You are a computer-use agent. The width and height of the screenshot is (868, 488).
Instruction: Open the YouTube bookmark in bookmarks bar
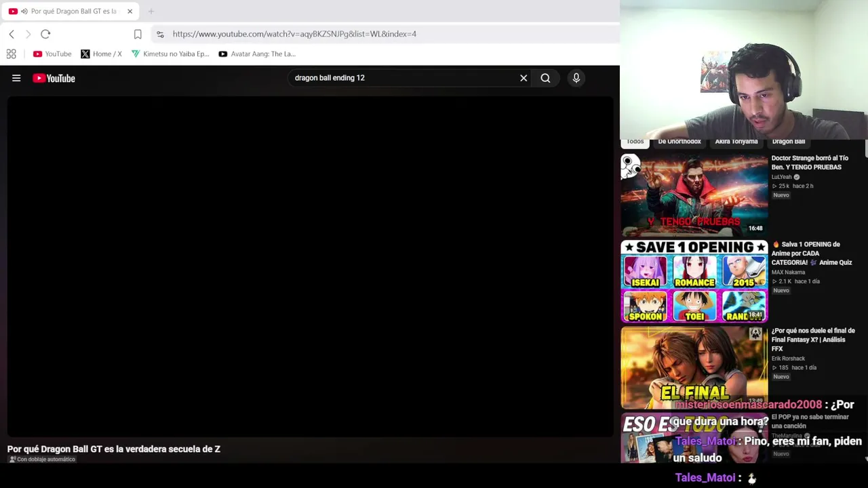[52, 54]
